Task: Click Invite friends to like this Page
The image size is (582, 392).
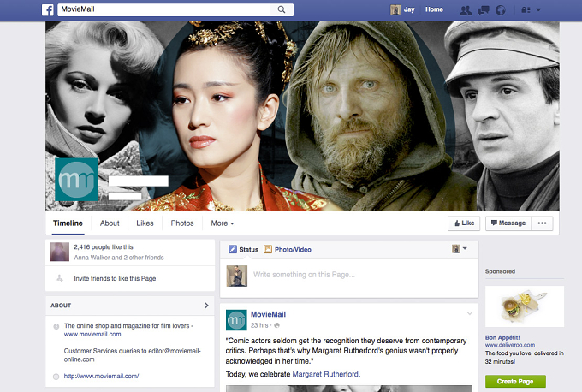Action: tap(115, 278)
